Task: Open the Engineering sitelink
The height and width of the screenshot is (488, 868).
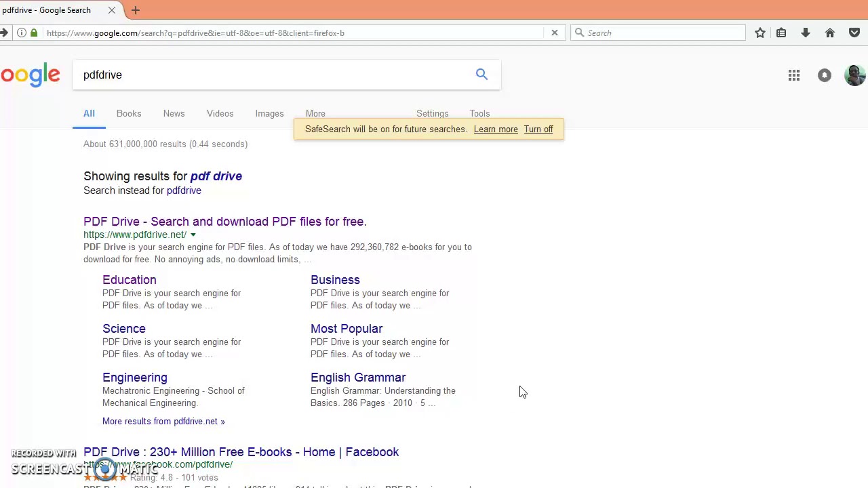Action: pos(135,378)
